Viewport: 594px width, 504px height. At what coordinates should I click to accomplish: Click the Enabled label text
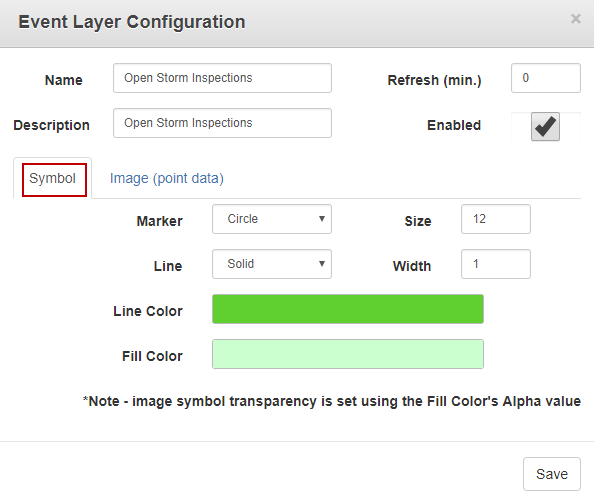click(x=454, y=125)
